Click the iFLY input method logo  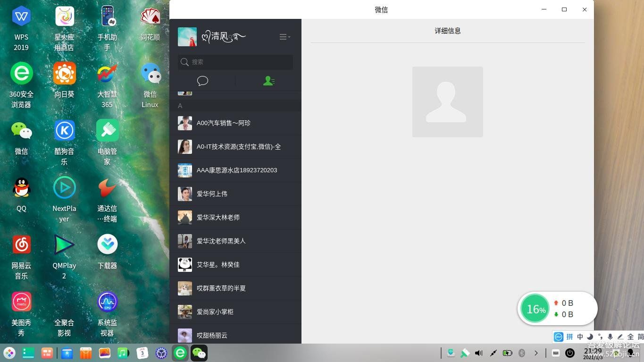559,337
